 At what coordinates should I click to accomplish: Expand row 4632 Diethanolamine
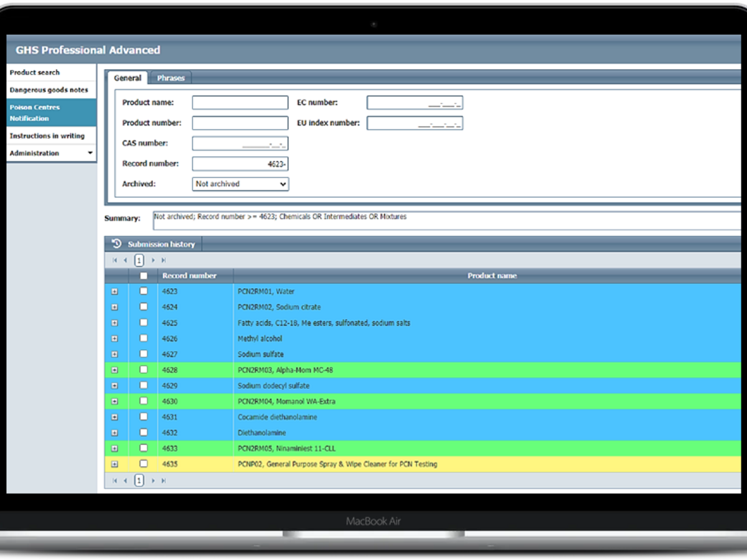click(x=115, y=432)
